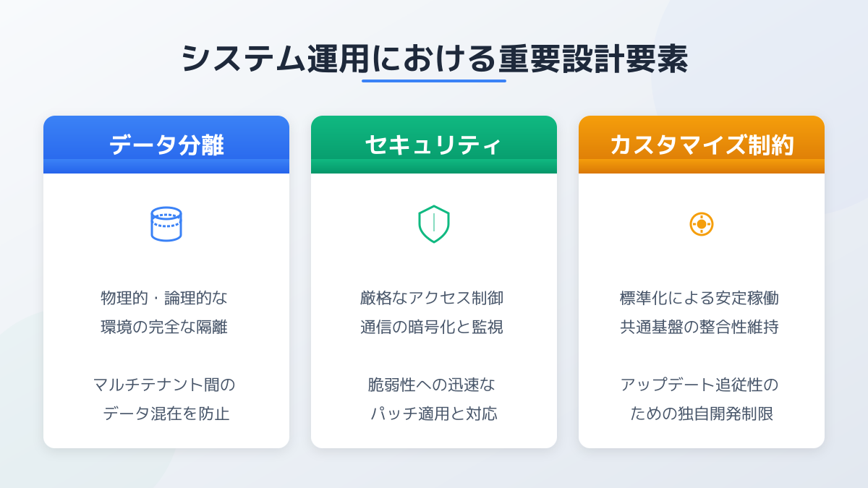Click the text 厳格なアクセス制御
This screenshot has height=488, width=868.
pos(432,298)
